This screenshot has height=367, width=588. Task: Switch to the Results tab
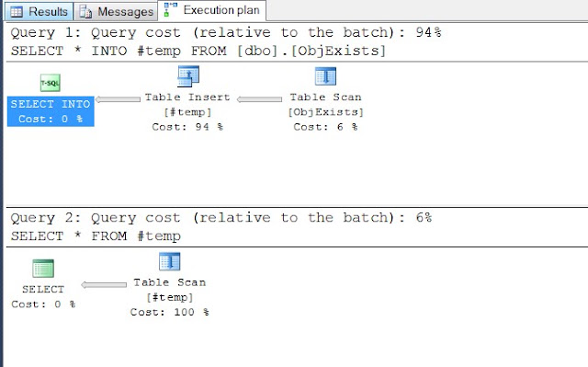39,12
